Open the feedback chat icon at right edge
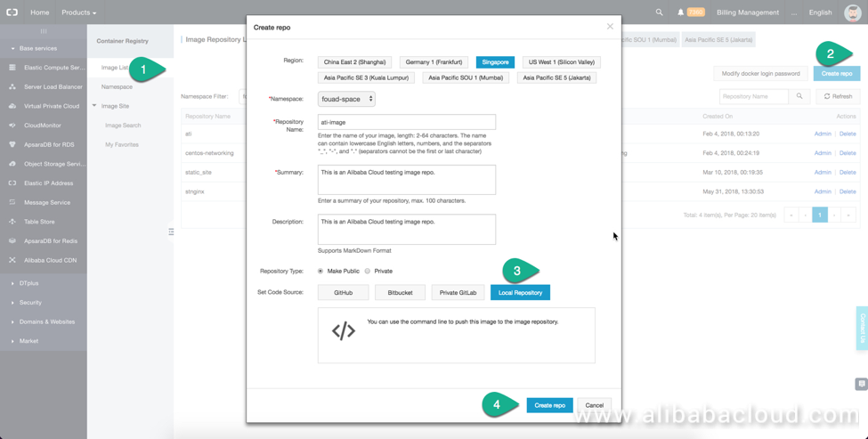868x439 pixels. point(861,384)
